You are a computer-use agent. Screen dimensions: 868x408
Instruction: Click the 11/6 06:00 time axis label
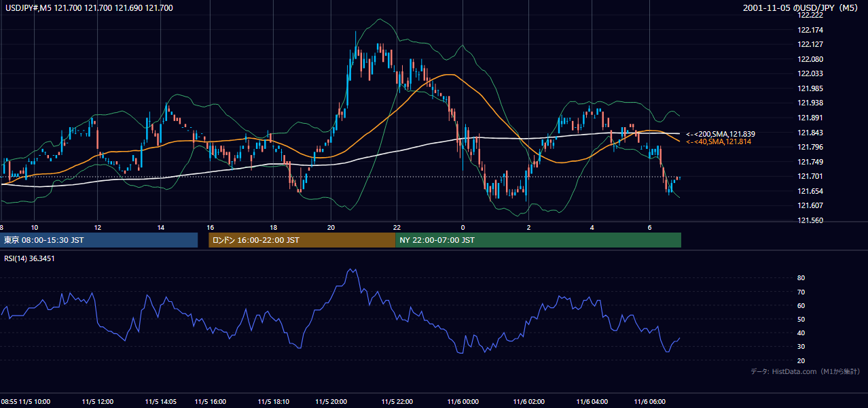click(650, 401)
